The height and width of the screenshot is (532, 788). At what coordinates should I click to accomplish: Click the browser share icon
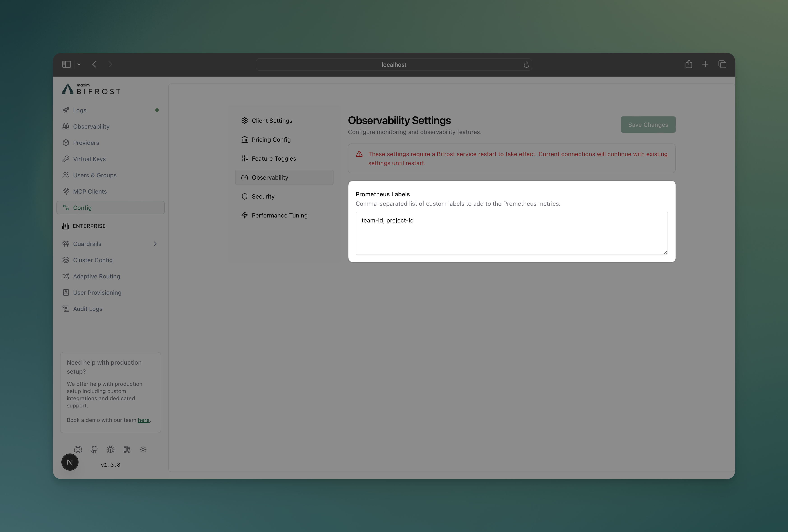(688, 65)
